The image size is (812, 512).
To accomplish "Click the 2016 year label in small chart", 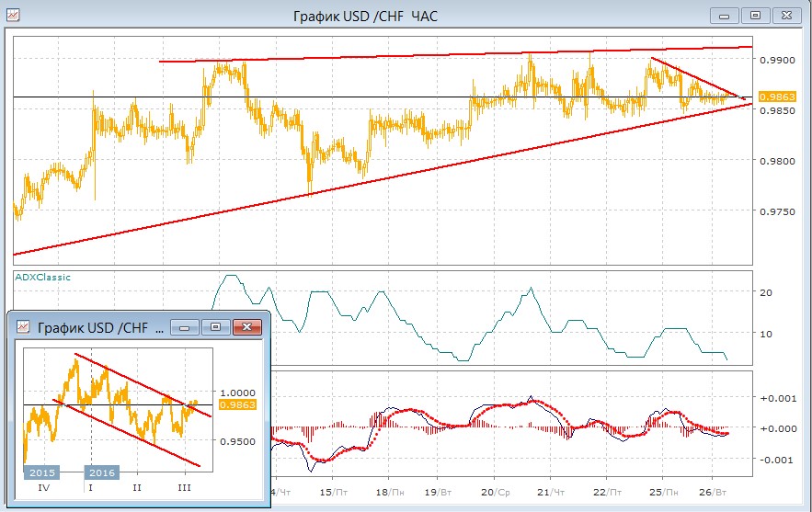I will (101, 472).
